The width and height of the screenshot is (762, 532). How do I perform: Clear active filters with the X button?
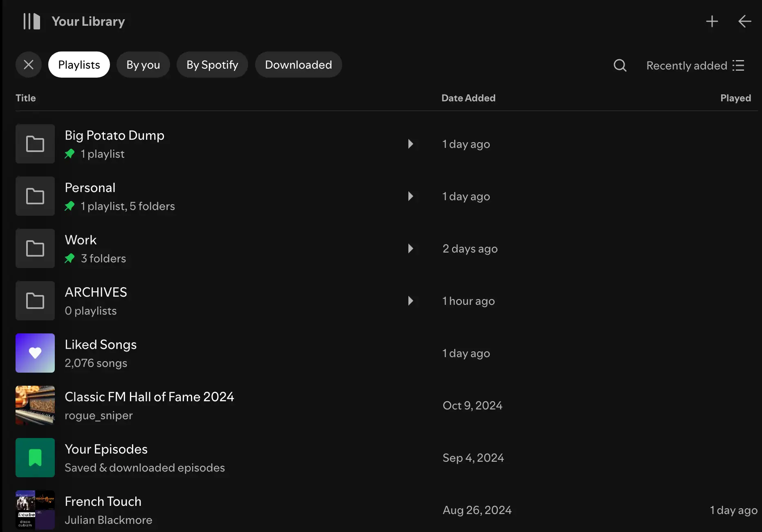28,65
